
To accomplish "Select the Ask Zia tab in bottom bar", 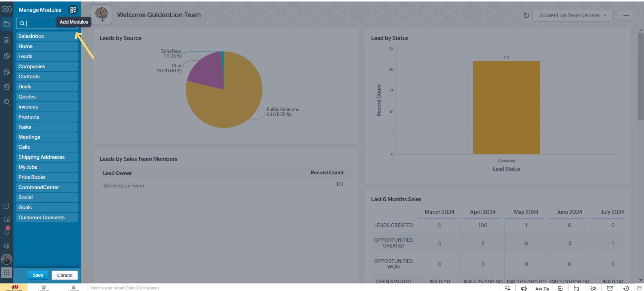I will click(542, 288).
